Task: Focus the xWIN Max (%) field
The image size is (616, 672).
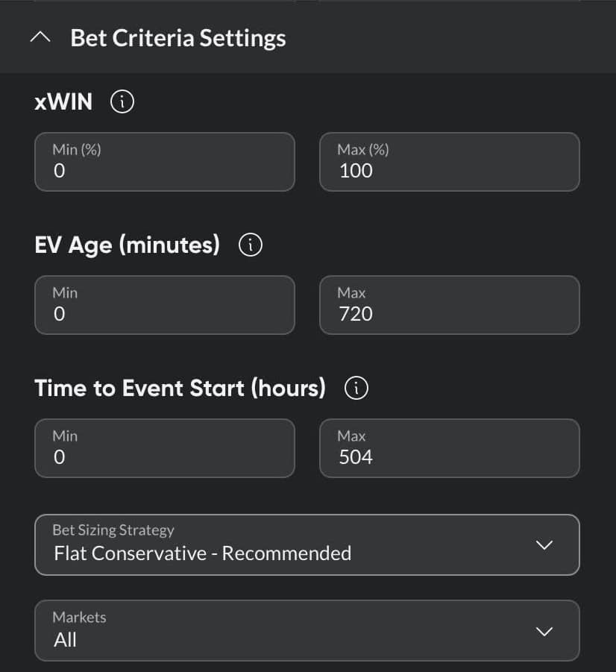Action: coord(450,162)
